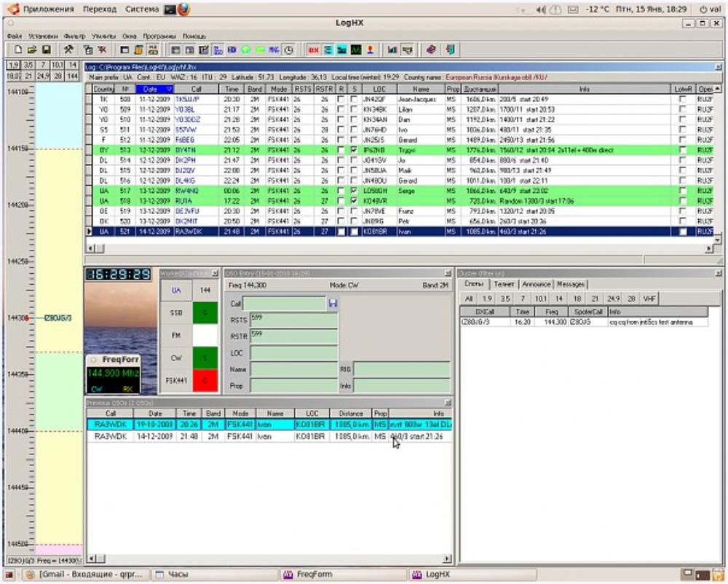The image size is (728, 584).
Task: Click the red DX cluster toolbar icon
Action: point(314,50)
